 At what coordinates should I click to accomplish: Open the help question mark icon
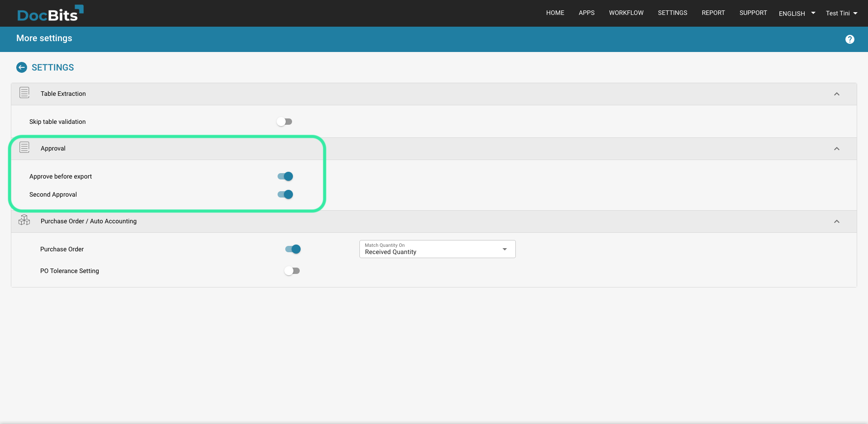[849, 39]
